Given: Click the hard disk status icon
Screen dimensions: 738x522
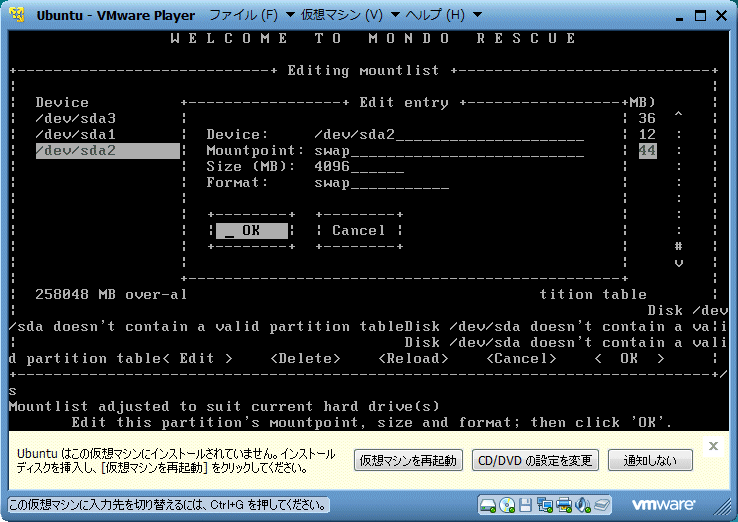Looking at the screenshot, I should (x=489, y=504).
